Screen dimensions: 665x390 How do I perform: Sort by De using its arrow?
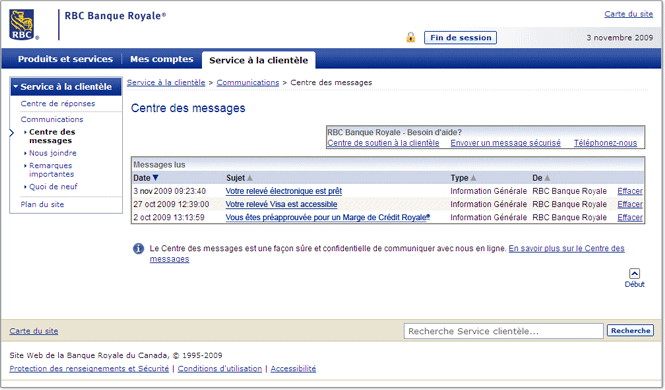click(x=547, y=178)
